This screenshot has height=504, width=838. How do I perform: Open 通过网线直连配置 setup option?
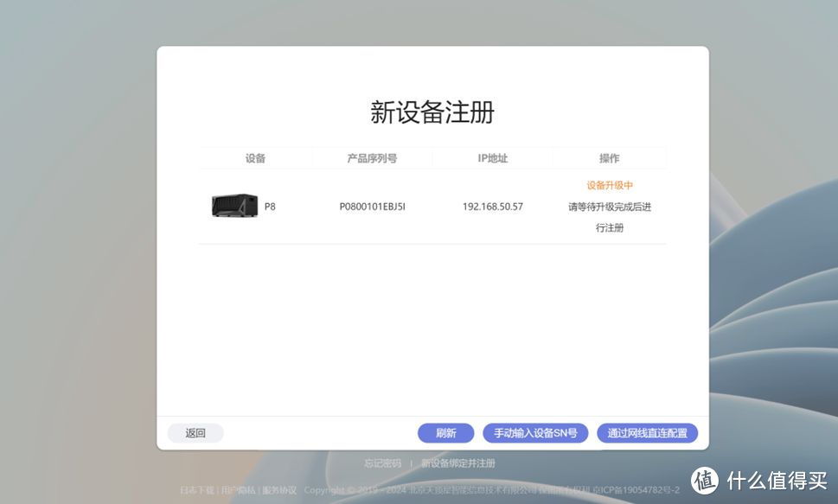pos(647,432)
